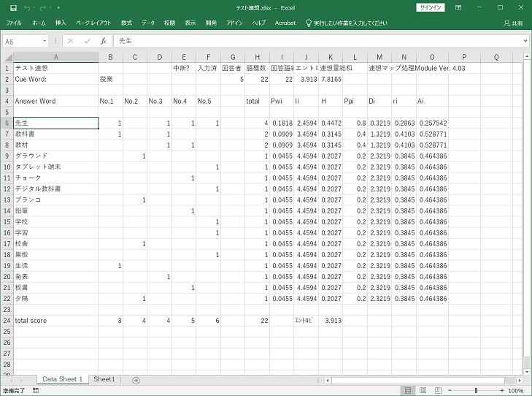Add a new sheet with the plus icon
The height and width of the screenshot is (396, 532).
pos(136,380)
